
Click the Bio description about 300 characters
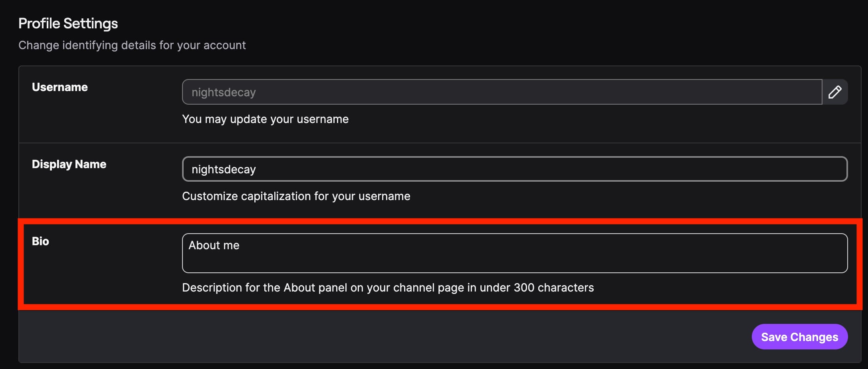(x=388, y=288)
